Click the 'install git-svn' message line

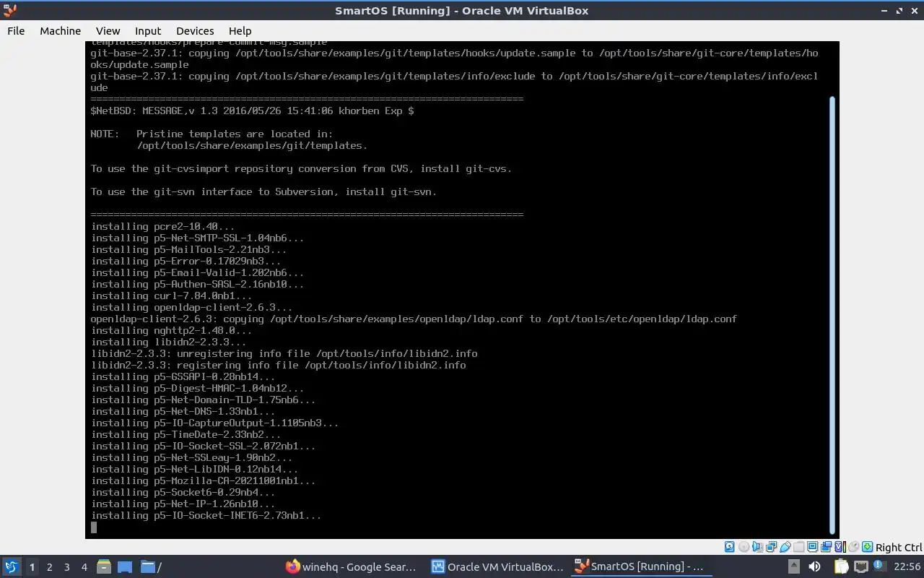[x=263, y=191]
